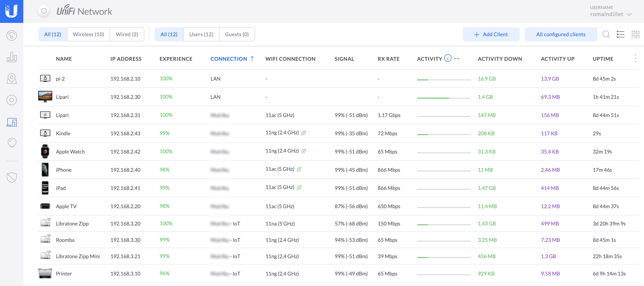The width and height of the screenshot is (644, 286).
Task: Switch to list view layout
Action: pyautogui.click(x=620, y=34)
